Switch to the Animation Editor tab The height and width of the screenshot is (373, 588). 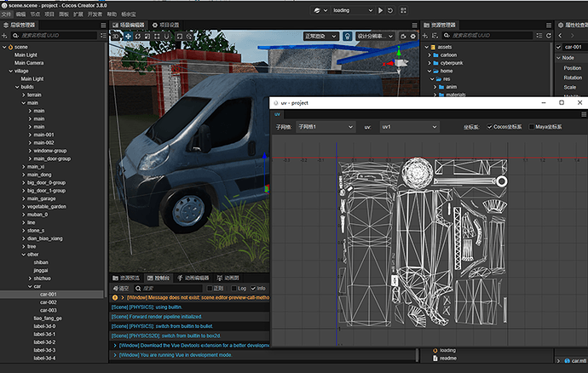[x=192, y=278]
